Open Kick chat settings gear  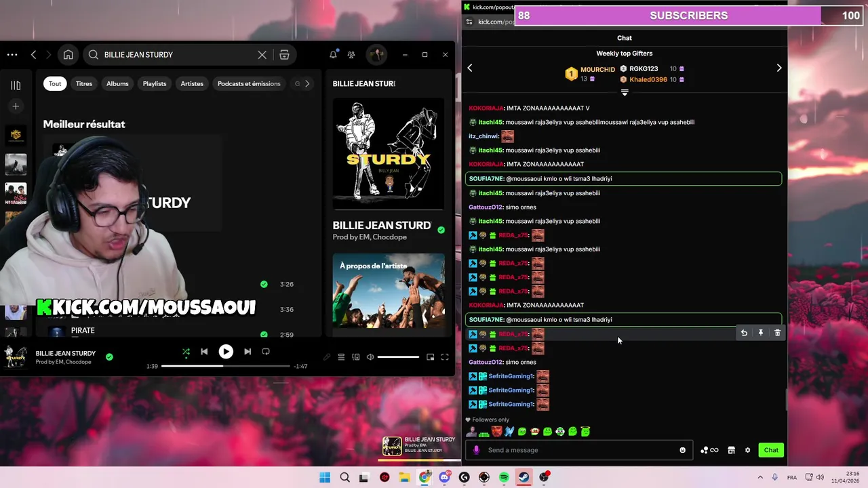(747, 450)
